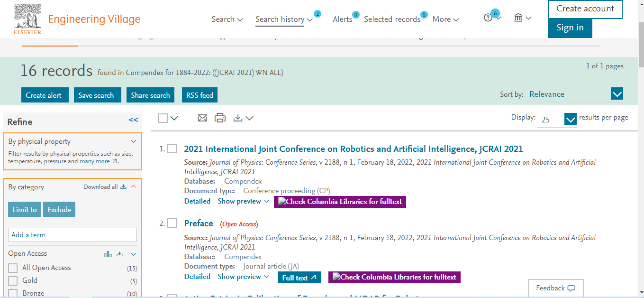644x298 pixels.
Task: Collapse Refine panel with double-arrow icon
Action: pos(133,121)
